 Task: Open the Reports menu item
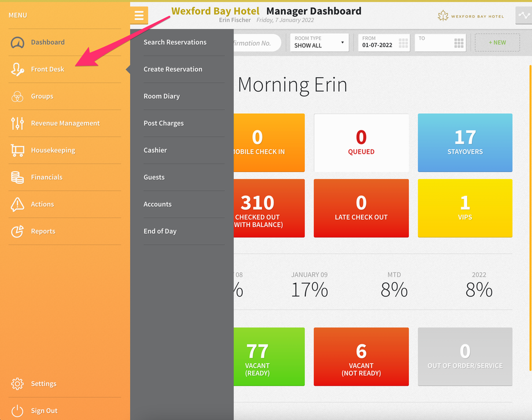point(65,231)
